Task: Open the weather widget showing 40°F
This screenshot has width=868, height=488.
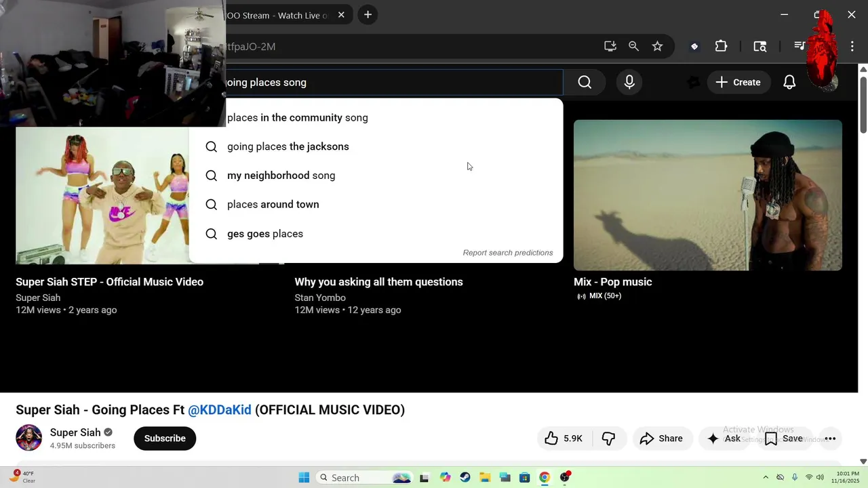Action: [22, 477]
